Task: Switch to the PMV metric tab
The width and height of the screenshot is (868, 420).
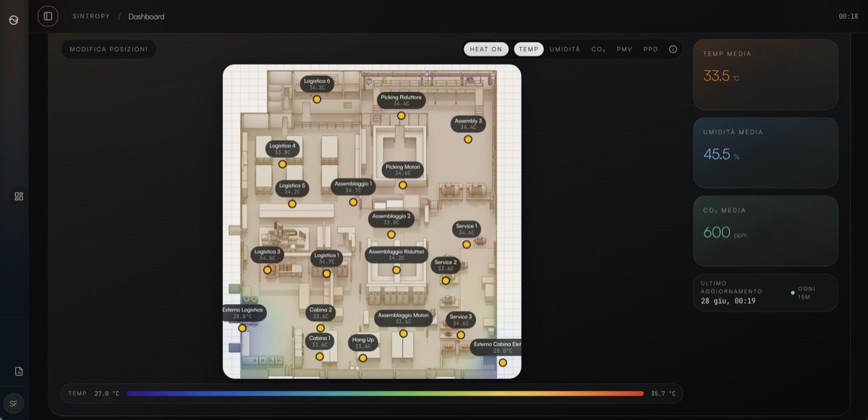Action: (x=624, y=49)
